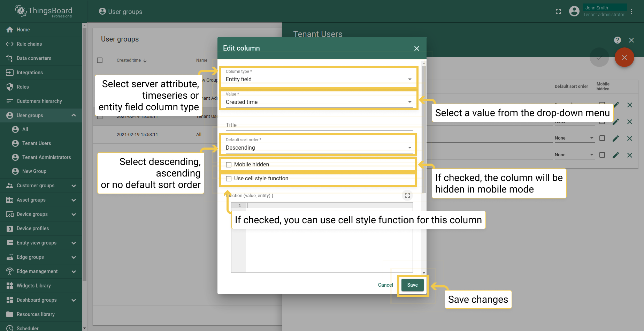Screen dimensions: 644x331
Task: Toggle the select-all checkbox in User groups table
Action: point(100,60)
